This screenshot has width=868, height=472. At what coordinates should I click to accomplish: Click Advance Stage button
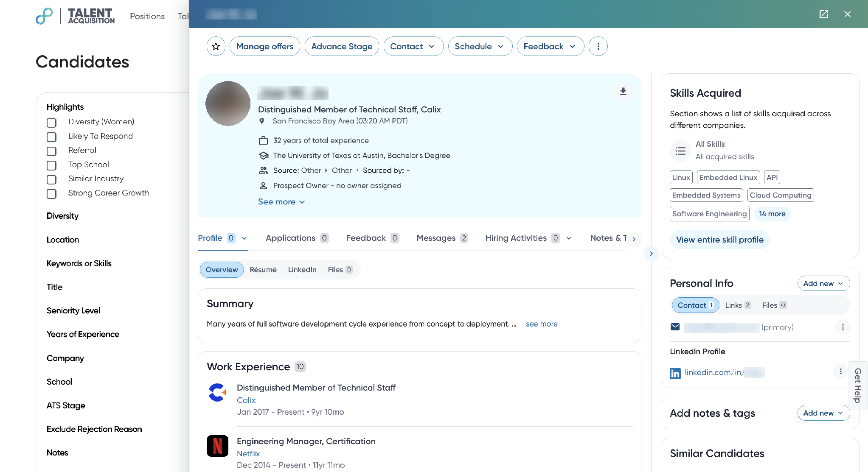point(342,46)
